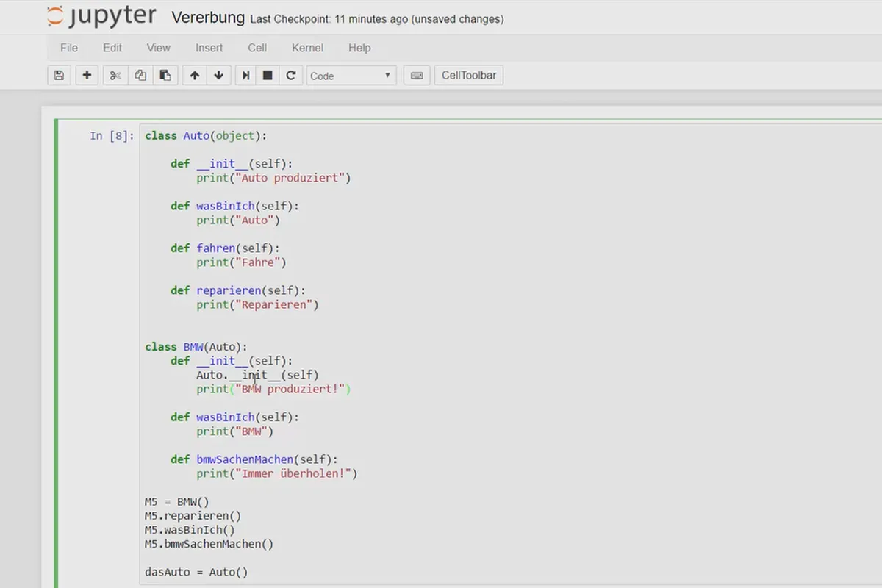
Task: Copy the selected cells
Action: point(140,75)
